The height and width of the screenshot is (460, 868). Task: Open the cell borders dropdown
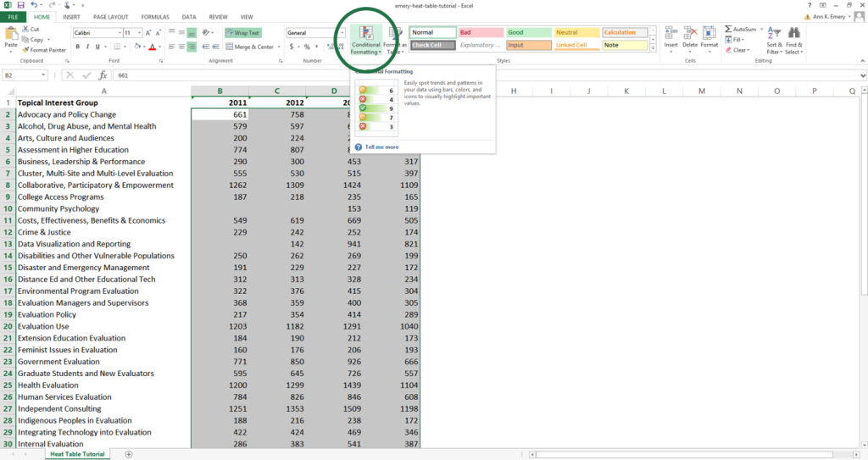click(125, 47)
